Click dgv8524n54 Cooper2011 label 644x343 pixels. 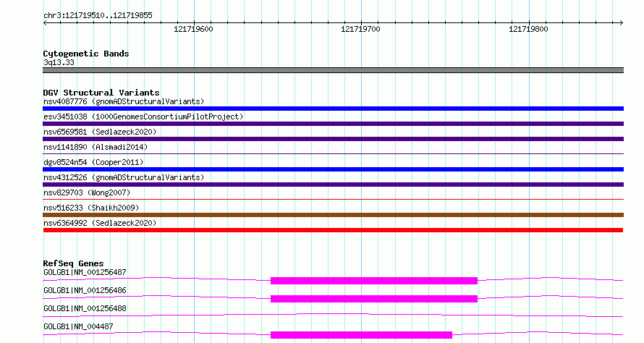[x=93, y=162]
